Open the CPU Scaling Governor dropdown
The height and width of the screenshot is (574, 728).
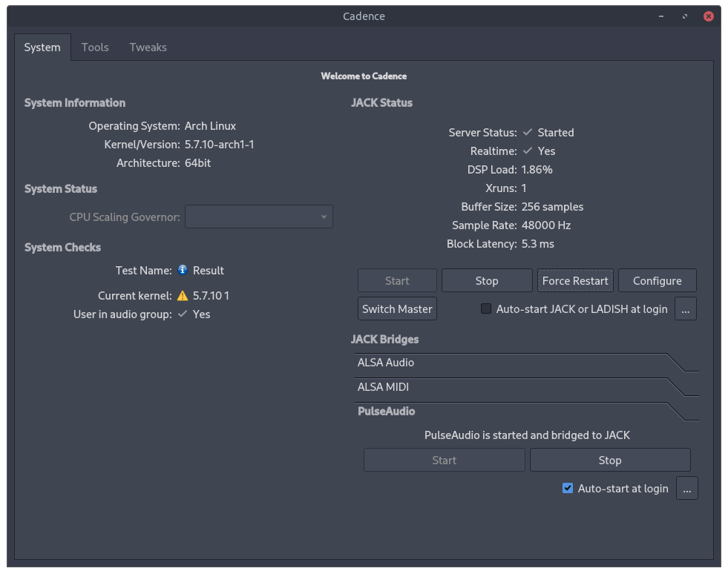pos(259,217)
